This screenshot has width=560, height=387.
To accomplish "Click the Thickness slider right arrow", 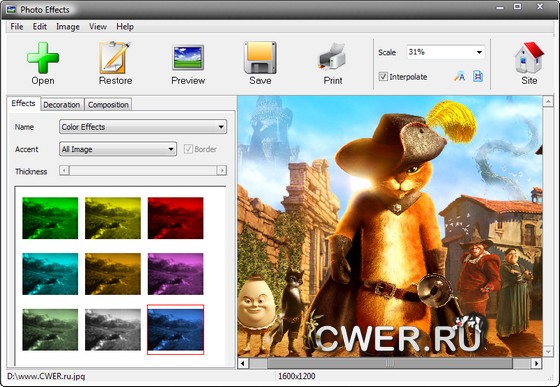I will coord(222,171).
